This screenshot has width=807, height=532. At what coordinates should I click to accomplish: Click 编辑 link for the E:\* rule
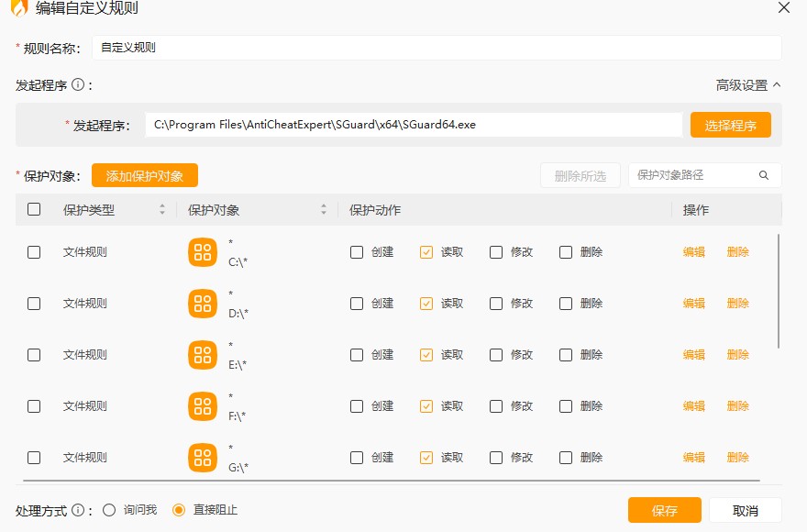pyautogui.click(x=694, y=355)
